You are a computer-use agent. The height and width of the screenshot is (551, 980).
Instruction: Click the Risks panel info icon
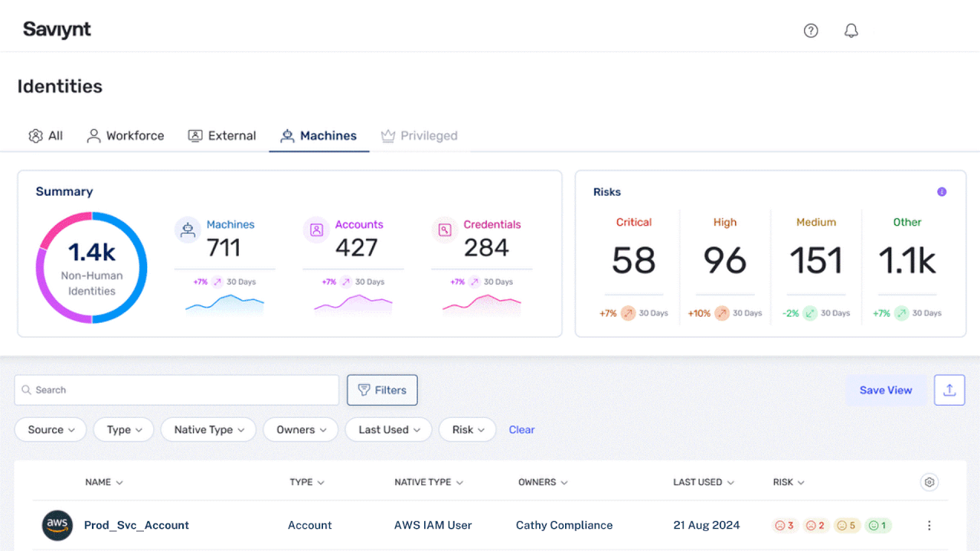[x=942, y=192]
